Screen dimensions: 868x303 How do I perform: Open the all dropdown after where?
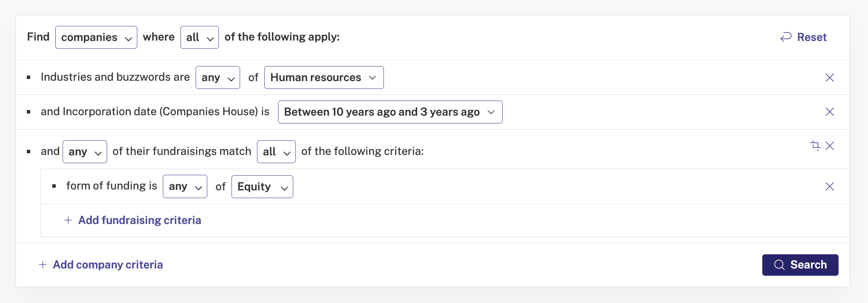[x=200, y=37]
